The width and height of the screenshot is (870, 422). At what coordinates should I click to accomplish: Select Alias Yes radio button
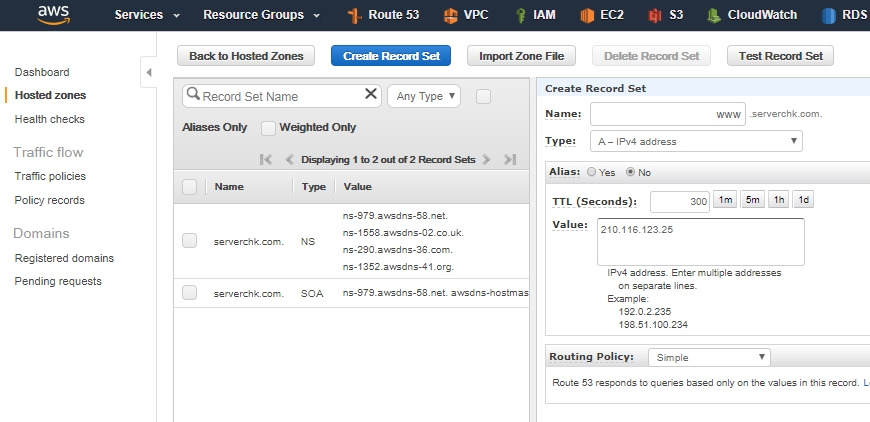pos(591,172)
